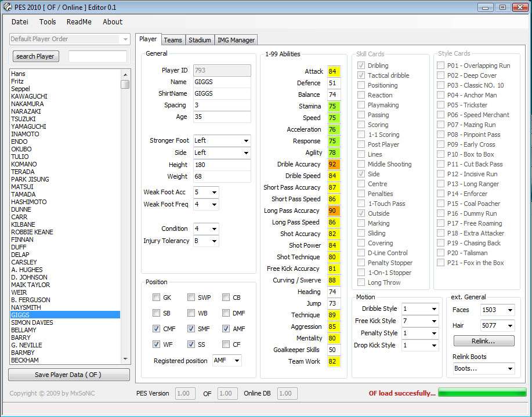
Task: Open the Free Kick Style dropdown
Action: coord(433,321)
